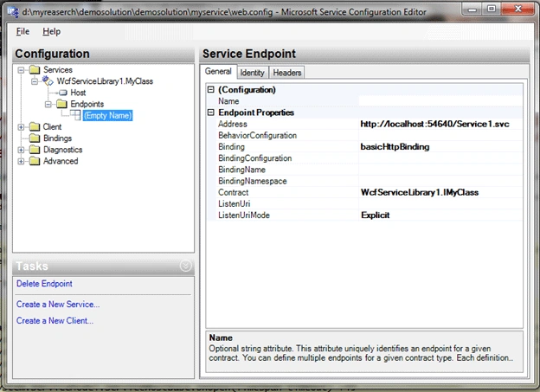Click the BindingNamespace value field
The image size is (540, 392).
440,181
